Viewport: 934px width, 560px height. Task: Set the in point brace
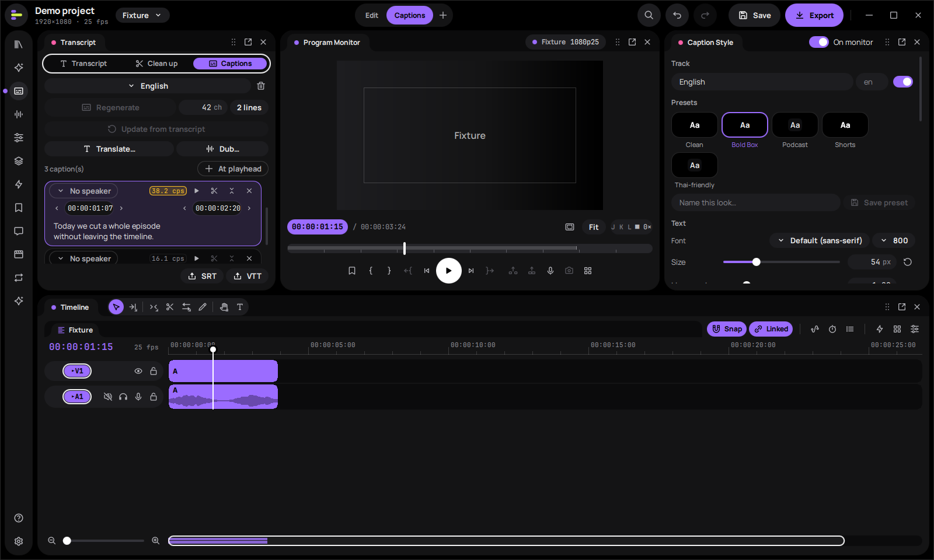(x=371, y=271)
